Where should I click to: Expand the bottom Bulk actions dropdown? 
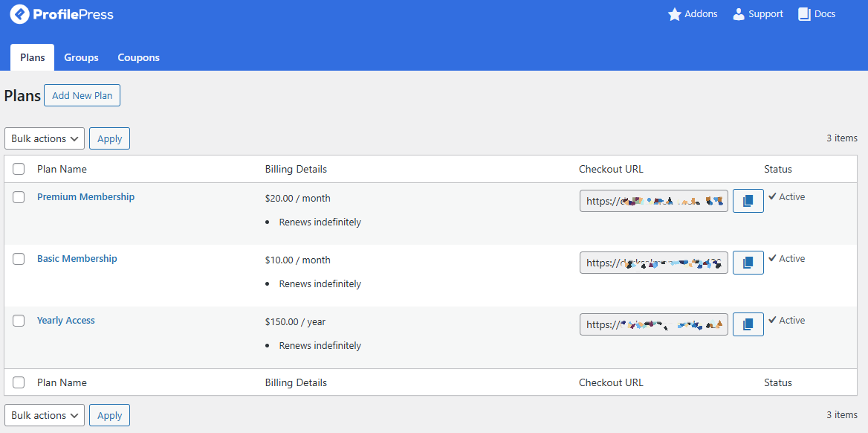tap(45, 415)
